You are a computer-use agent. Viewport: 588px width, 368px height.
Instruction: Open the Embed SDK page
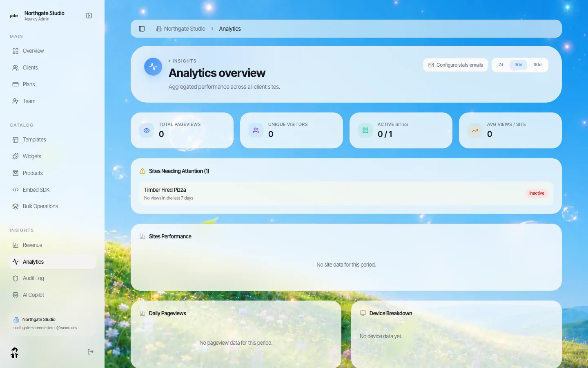click(52, 190)
